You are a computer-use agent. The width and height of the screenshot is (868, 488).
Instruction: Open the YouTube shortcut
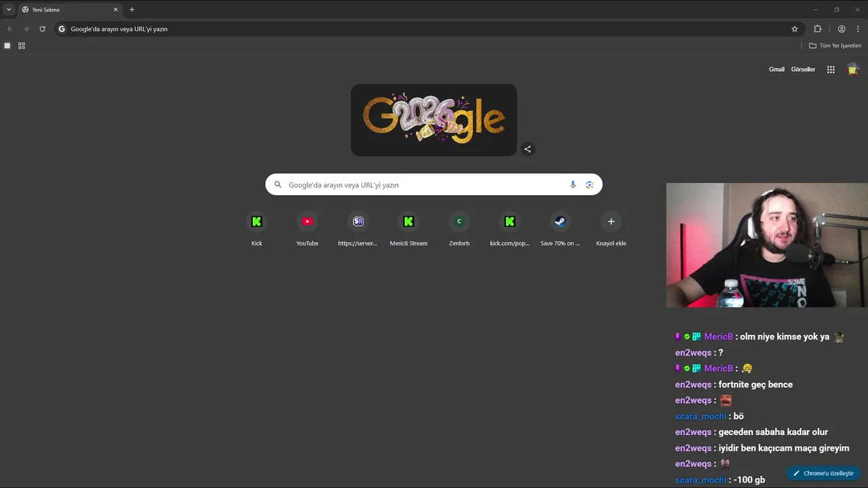pos(307,228)
